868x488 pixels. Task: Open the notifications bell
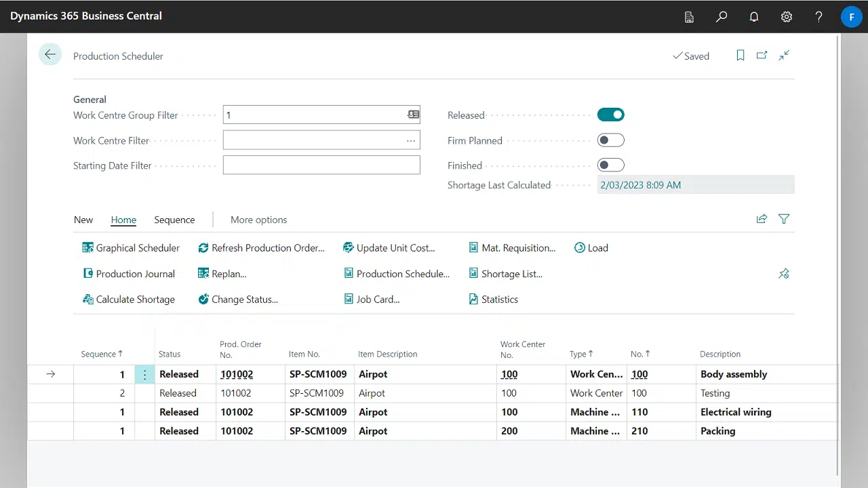click(x=754, y=17)
